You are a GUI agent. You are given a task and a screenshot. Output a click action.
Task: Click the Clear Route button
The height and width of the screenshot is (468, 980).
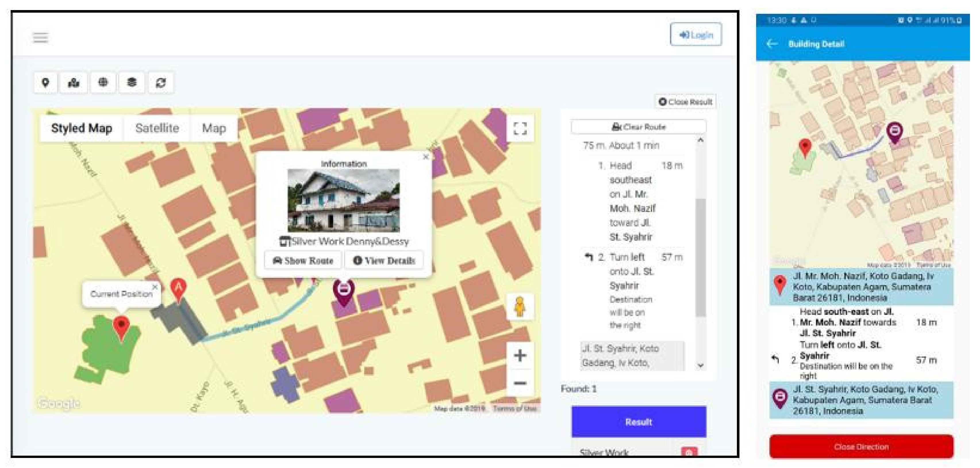coord(638,127)
